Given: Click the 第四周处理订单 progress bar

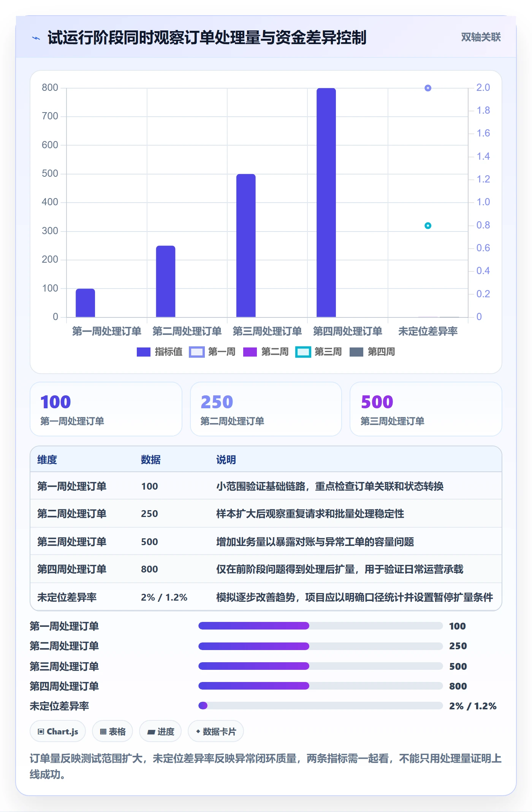Looking at the screenshot, I should (320, 686).
